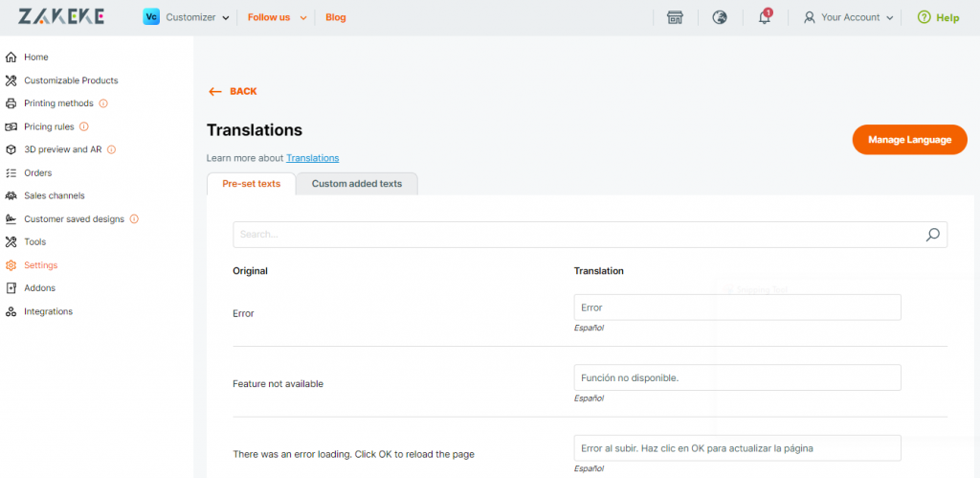This screenshot has width=980, height=478.
Task: Click the info icon beside Pricing rules
Action: click(84, 126)
